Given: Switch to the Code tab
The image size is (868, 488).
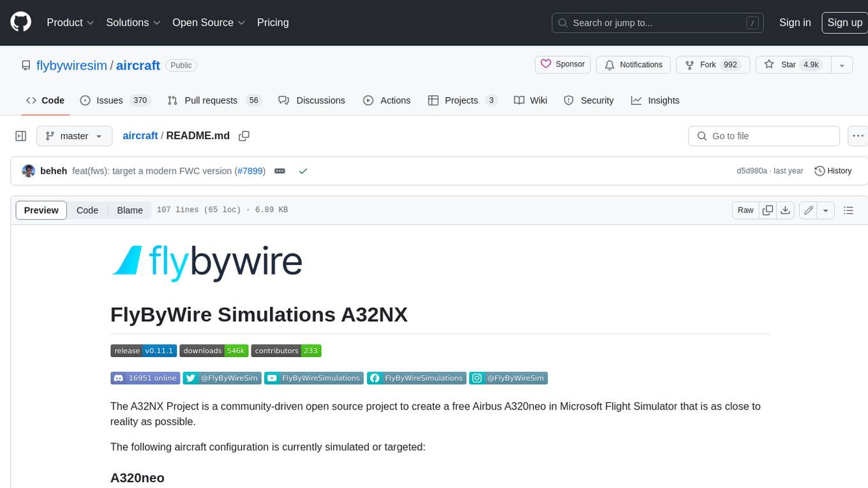Looking at the screenshot, I should coord(45,100).
